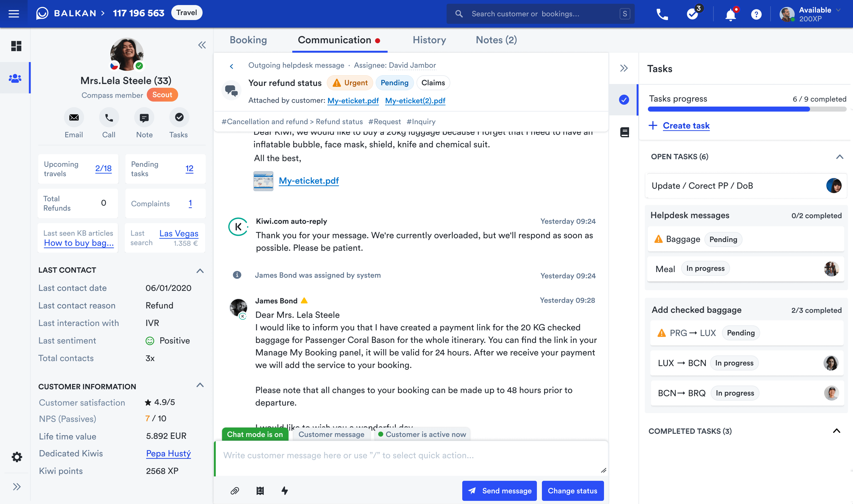The width and height of the screenshot is (853, 504).
Task: Open the How to buy bag... KB article
Action: pos(79,243)
